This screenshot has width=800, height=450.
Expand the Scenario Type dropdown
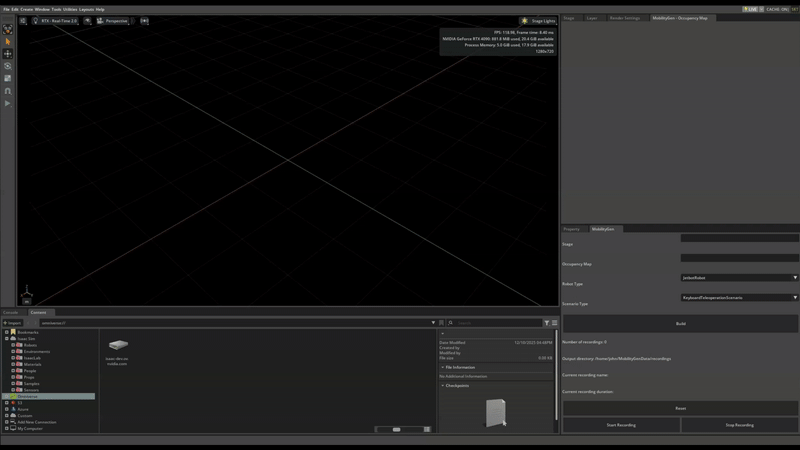coord(739,297)
